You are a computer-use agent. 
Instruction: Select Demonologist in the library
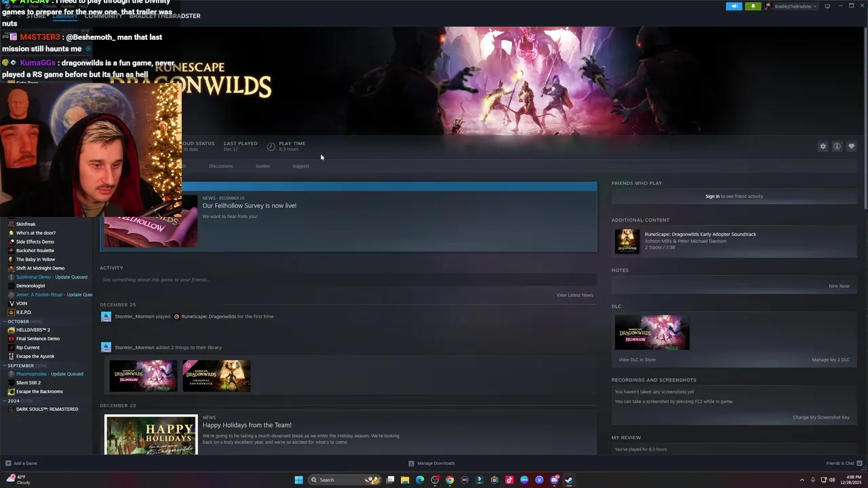click(31, 286)
